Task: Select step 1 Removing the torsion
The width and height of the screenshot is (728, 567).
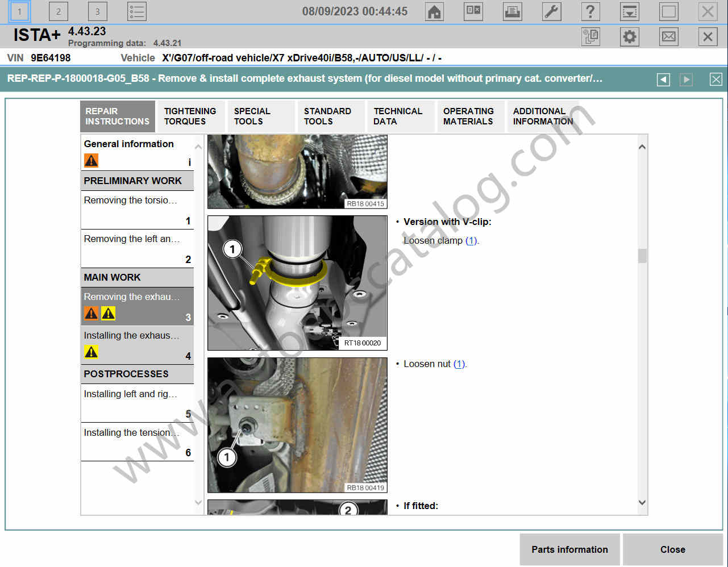Action: (137, 210)
